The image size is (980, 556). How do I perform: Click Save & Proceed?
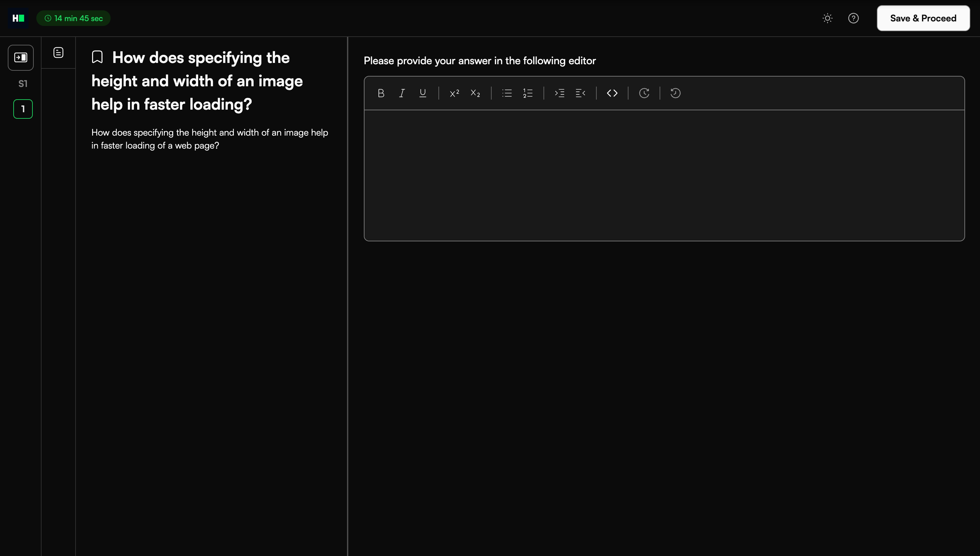923,18
